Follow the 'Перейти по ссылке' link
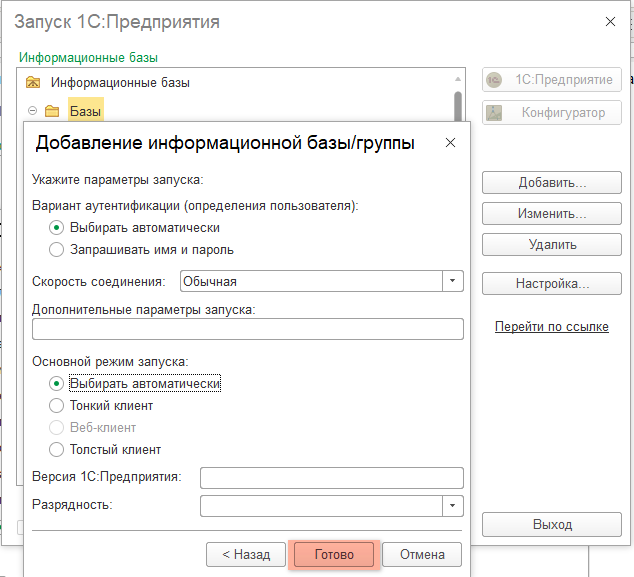Viewport: 634px width, 577px height. pos(552,326)
